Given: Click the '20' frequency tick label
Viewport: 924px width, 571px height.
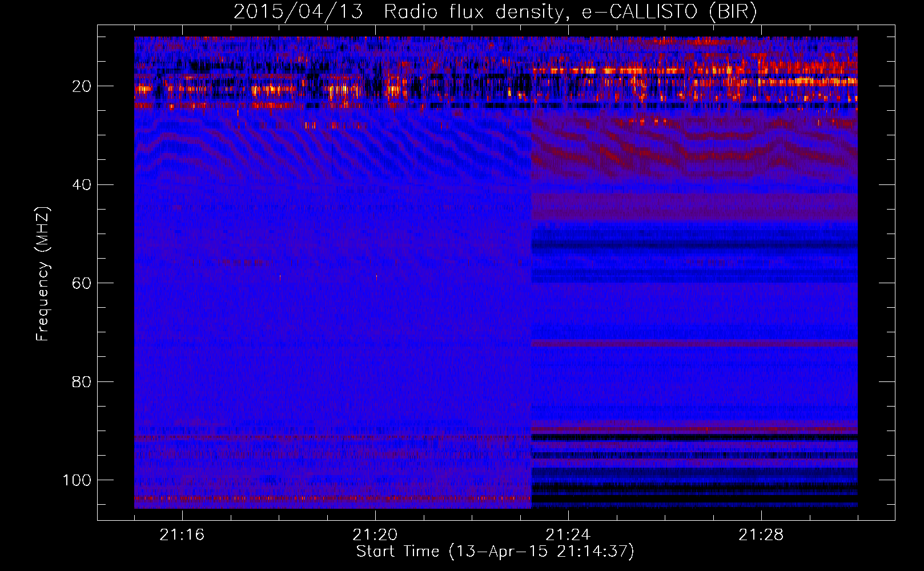Looking at the screenshot, I should coord(82,86).
